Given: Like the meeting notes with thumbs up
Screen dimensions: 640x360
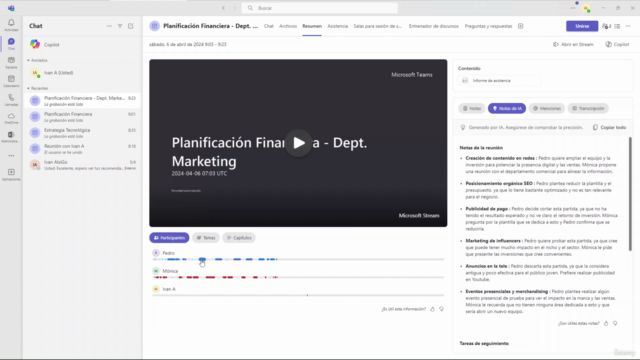Looking at the screenshot, I should (x=606, y=323).
